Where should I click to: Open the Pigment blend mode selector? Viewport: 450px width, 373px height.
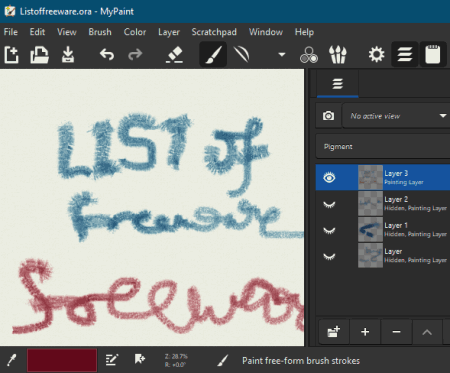[x=383, y=146]
